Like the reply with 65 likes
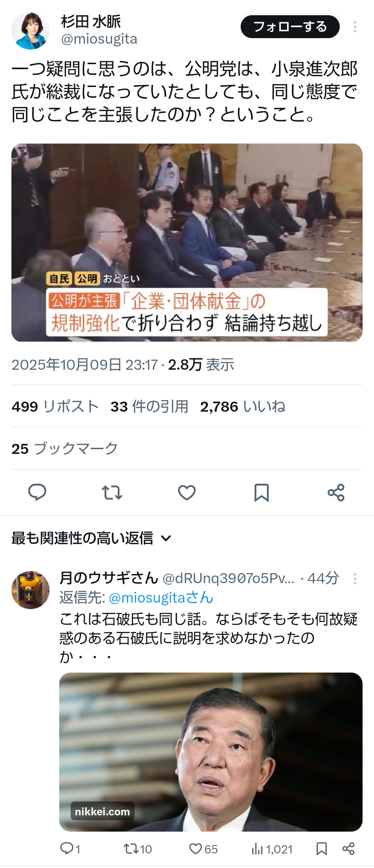This screenshot has width=374, height=868. pyautogui.click(x=203, y=849)
